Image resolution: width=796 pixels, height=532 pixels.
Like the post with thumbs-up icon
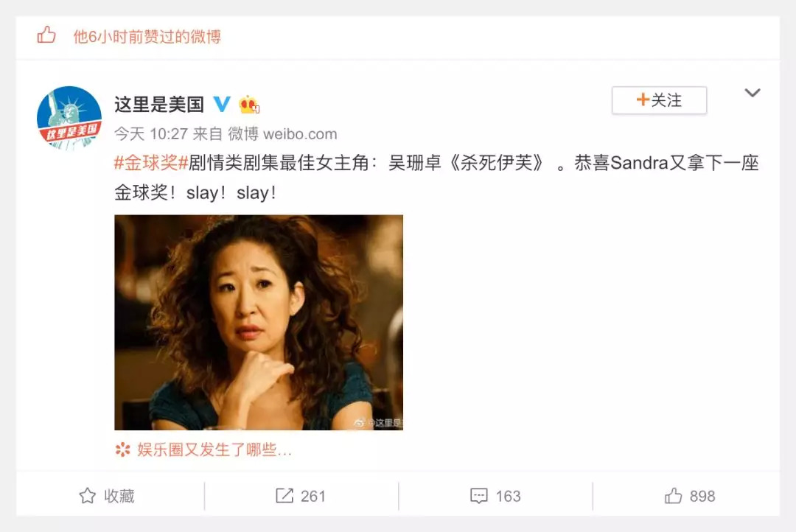coord(673,495)
